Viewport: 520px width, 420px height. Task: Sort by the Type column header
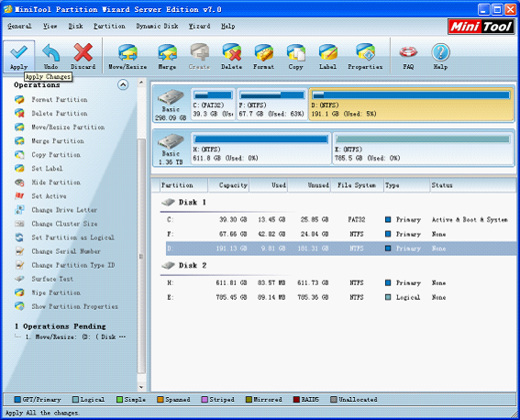pyautogui.click(x=406, y=185)
